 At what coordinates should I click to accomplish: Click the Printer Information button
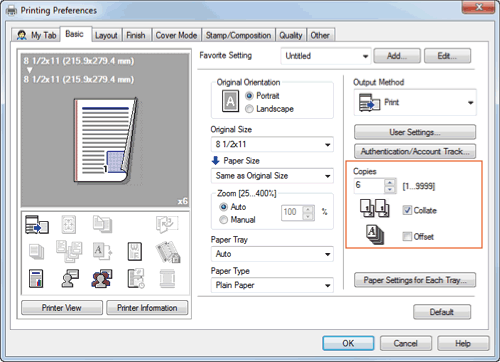tap(147, 308)
